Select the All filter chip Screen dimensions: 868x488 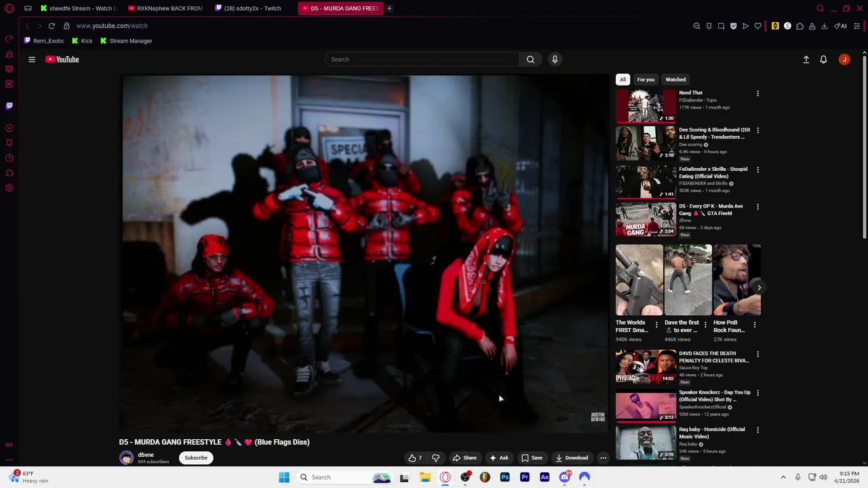(x=623, y=79)
